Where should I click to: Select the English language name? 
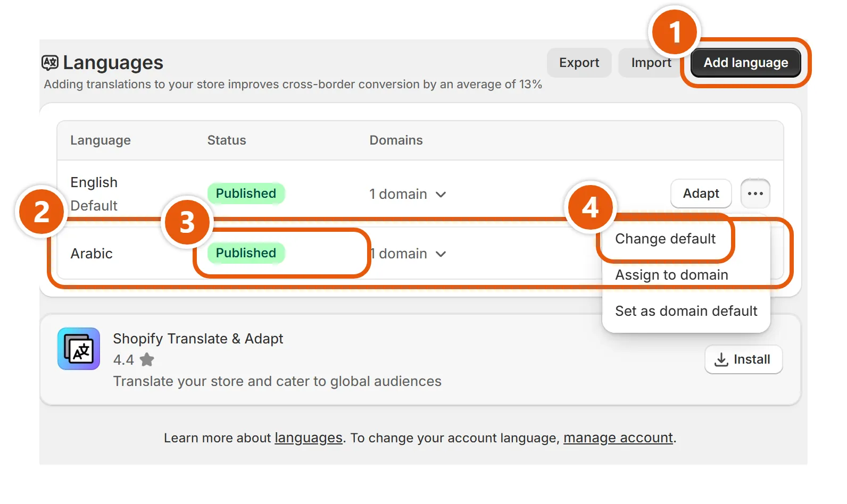pos(94,182)
